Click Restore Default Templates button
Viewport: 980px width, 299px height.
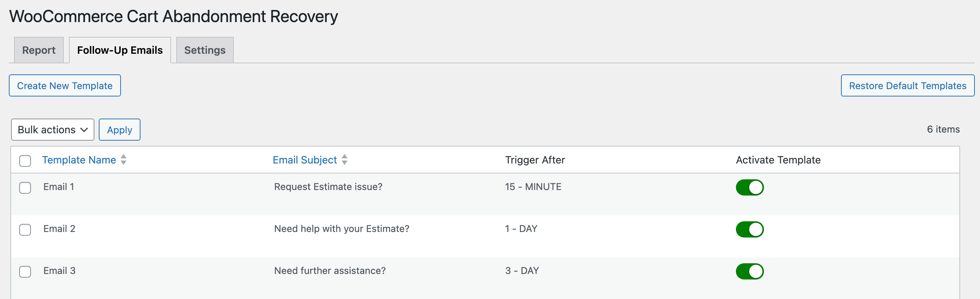click(907, 85)
